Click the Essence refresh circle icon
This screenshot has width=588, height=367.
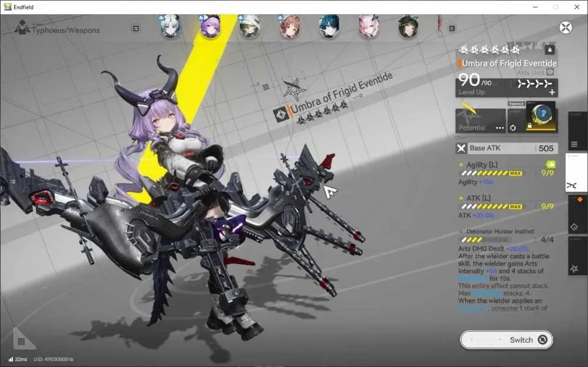513,128
